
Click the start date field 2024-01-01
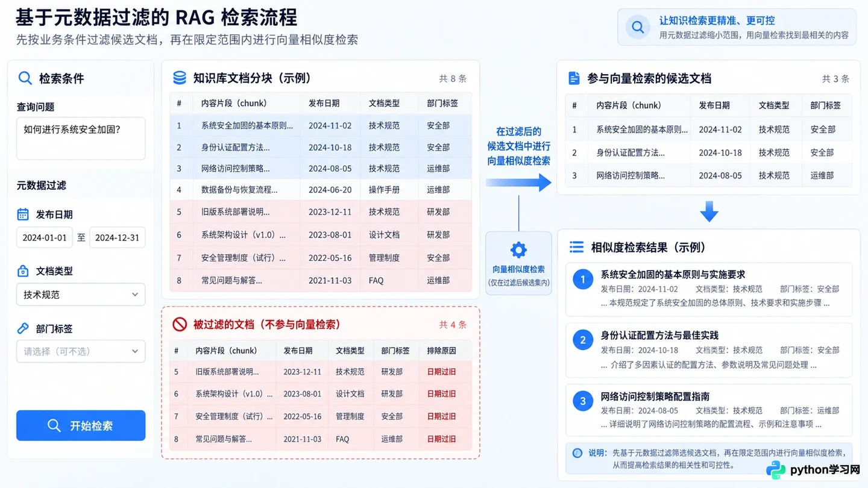(x=45, y=237)
